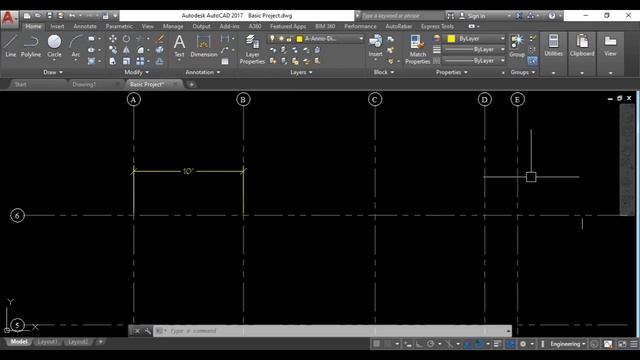
Task: Expand the Modify panel
Action: coord(136,72)
